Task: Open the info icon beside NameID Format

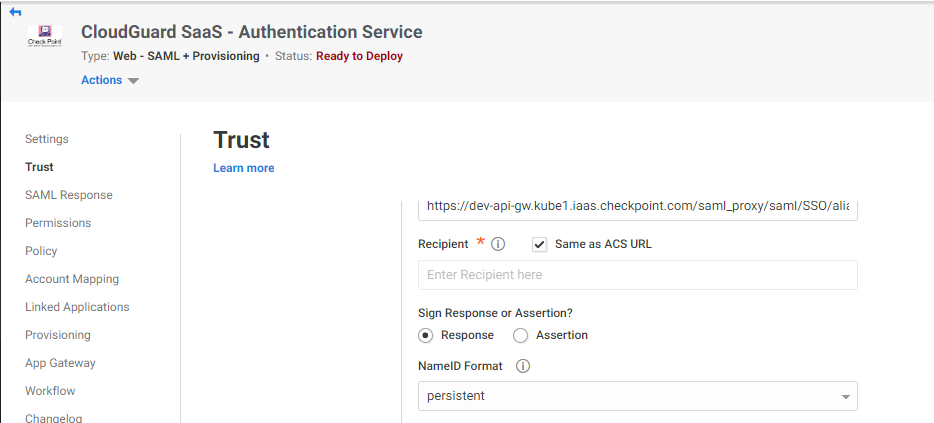Action: point(522,366)
